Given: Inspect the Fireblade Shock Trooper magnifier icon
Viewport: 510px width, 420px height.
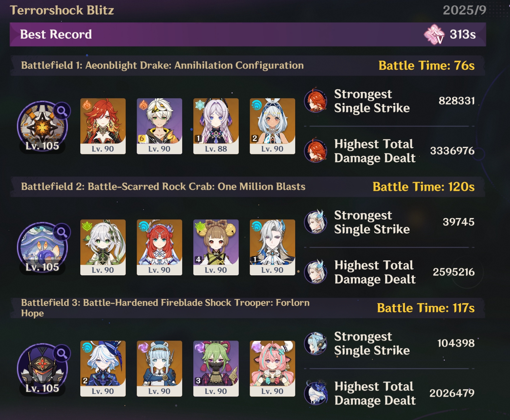Looking at the screenshot, I should pyautogui.click(x=62, y=353).
